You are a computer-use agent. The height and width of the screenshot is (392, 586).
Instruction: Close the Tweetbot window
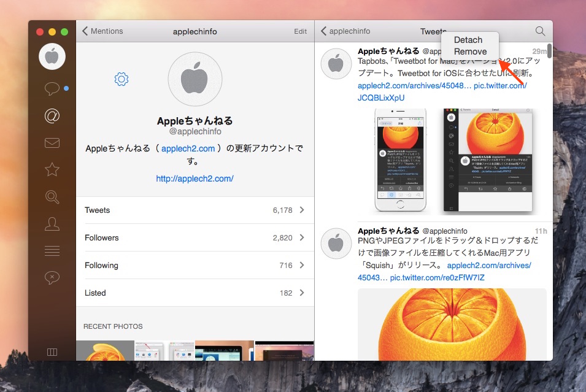click(40, 32)
